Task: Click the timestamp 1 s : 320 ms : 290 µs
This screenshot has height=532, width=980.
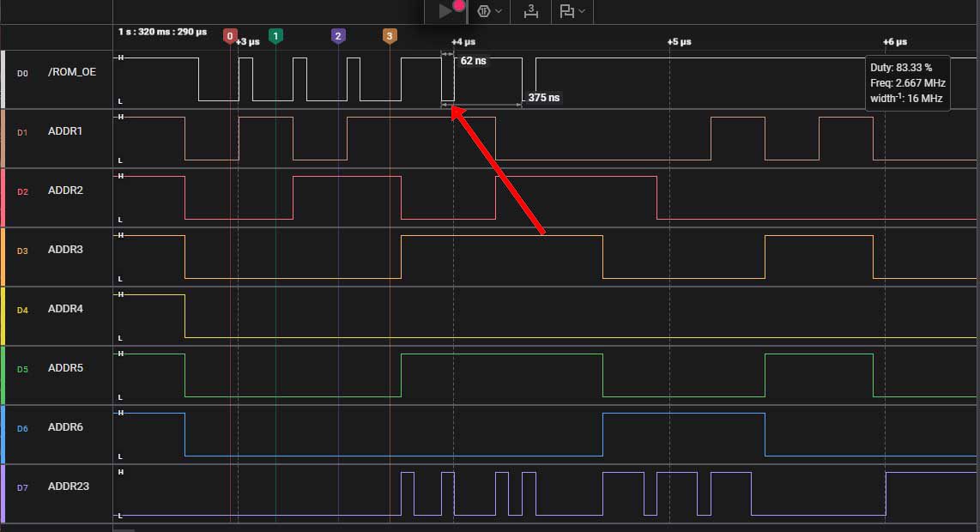Action: point(162,31)
